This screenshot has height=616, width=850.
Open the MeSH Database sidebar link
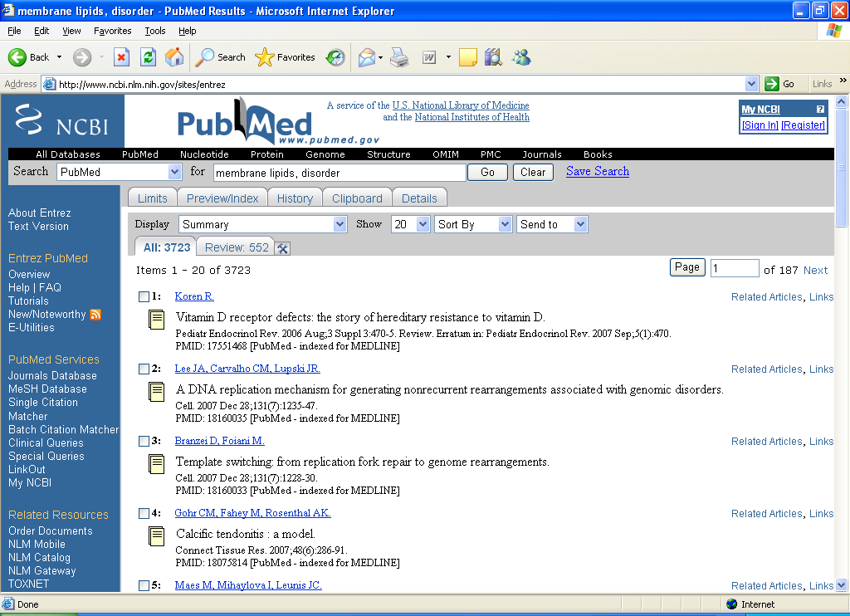pos(47,389)
